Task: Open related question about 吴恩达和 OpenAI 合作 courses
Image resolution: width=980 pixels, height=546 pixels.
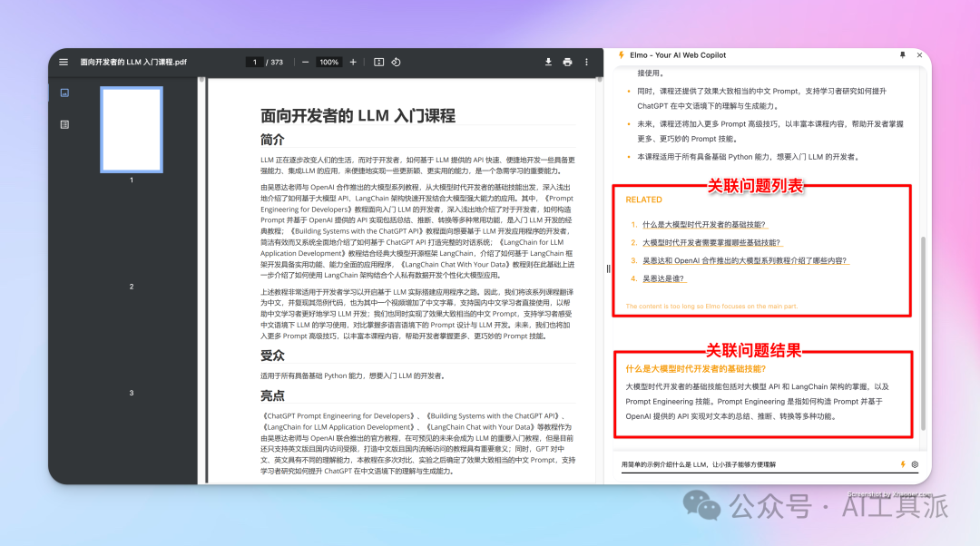Action: tap(745, 260)
